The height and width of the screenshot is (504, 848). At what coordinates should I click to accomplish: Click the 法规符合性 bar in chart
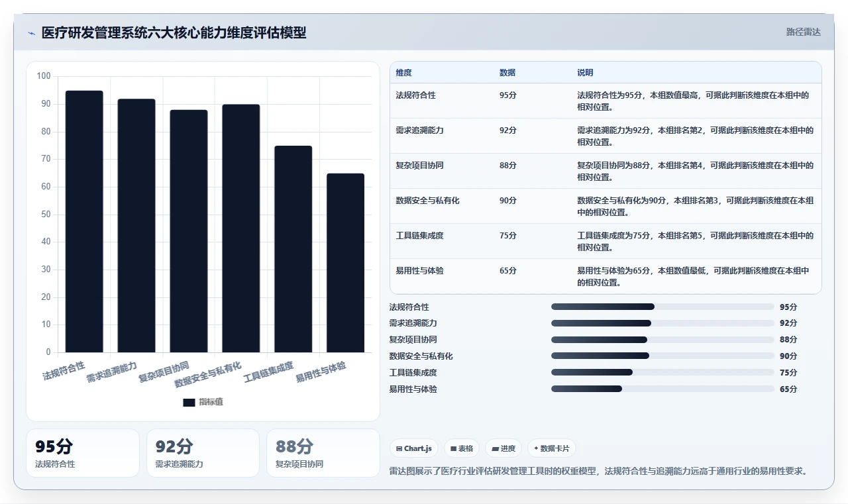pyautogui.click(x=84, y=221)
